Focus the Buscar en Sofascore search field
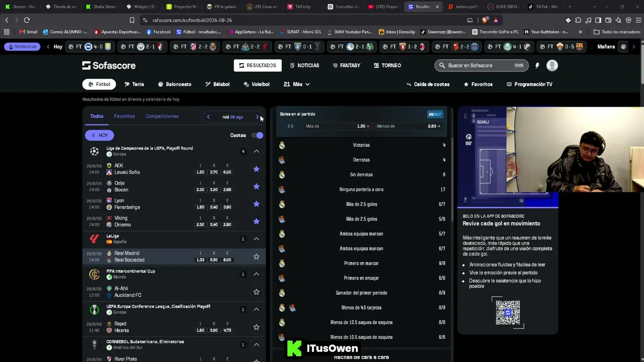644x362 pixels. coord(481,65)
